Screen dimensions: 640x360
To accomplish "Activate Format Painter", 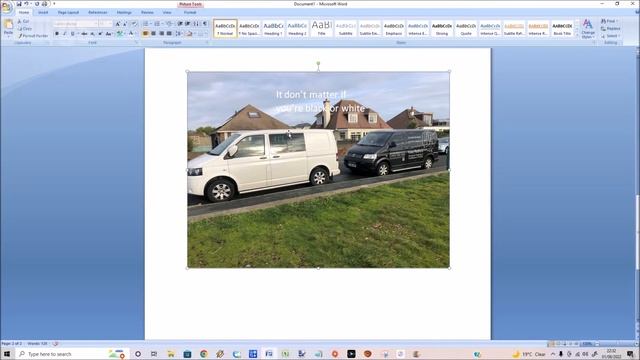I will point(33,36).
